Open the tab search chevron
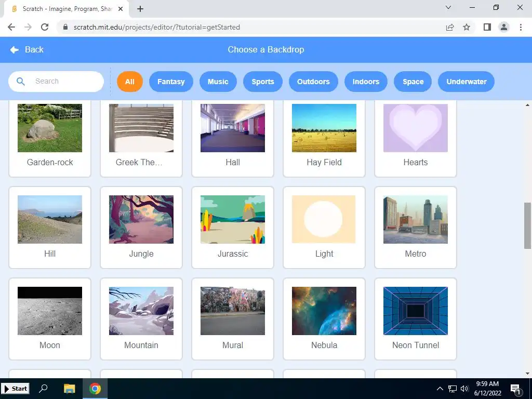 click(x=448, y=7)
